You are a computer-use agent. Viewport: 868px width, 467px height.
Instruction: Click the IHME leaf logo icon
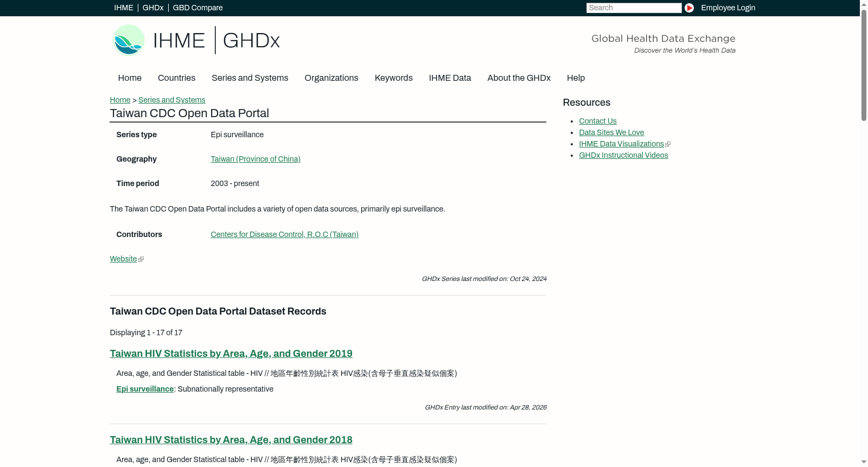pos(129,40)
